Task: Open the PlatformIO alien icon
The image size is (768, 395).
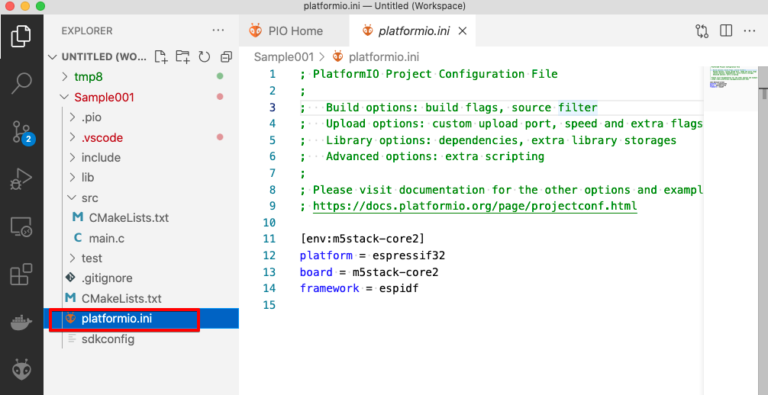Action: tap(22, 370)
